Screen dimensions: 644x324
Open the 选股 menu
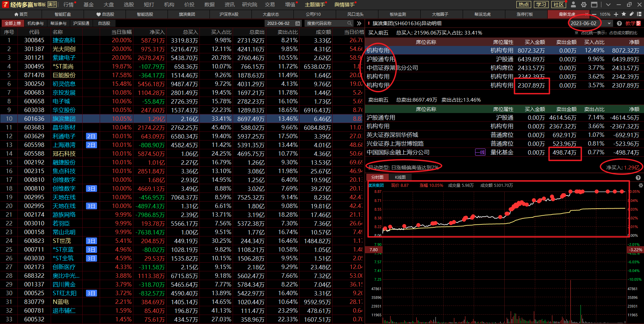(x=129, y=4)
